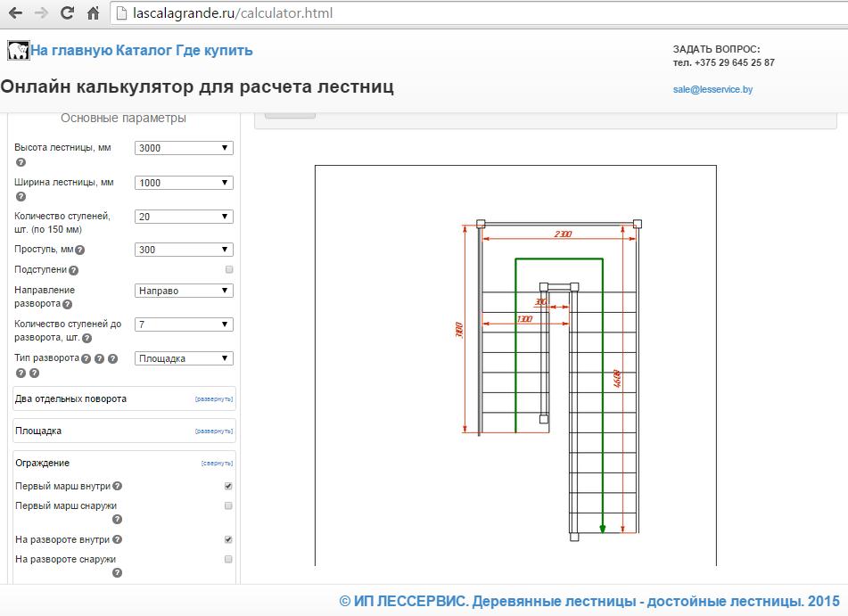Open the steps-before-turn dropdown showing 7
The width and height of the screenshot is (848, 616).
pos(184,324)
